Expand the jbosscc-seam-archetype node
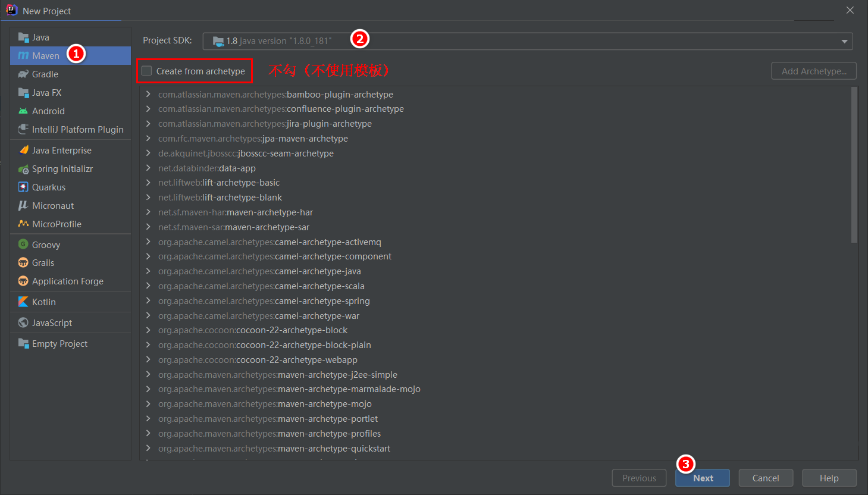 click(148, 153)
